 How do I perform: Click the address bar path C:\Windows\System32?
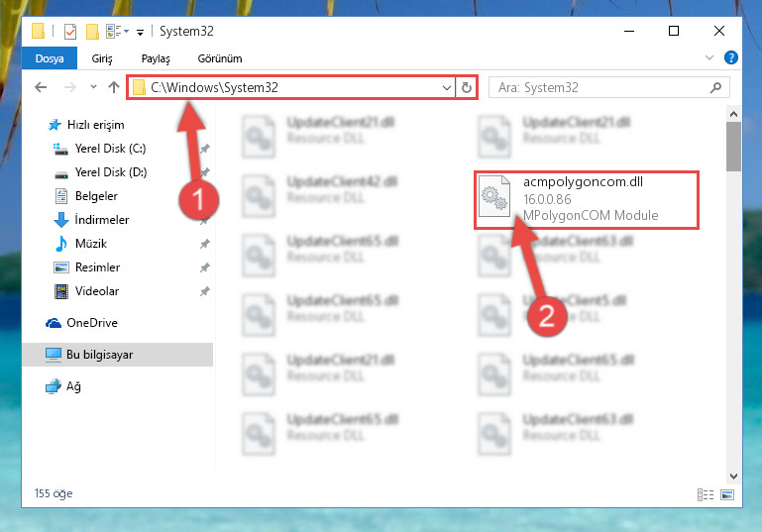tap(214, 87)
